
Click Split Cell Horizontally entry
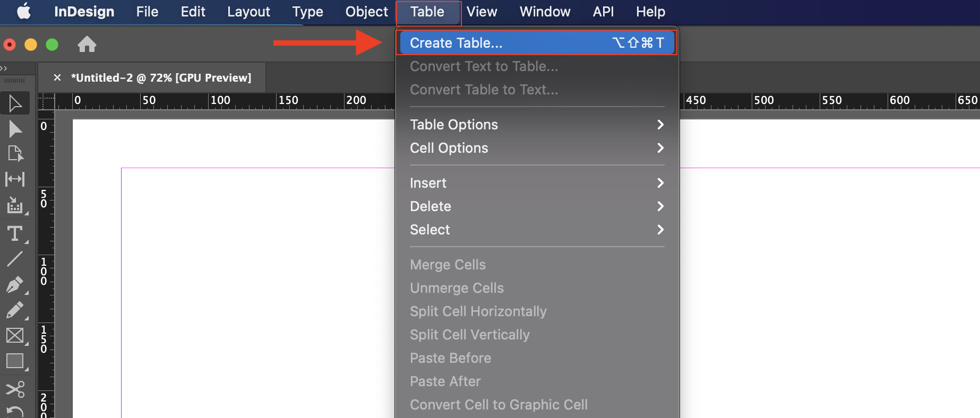click(537, 311)
